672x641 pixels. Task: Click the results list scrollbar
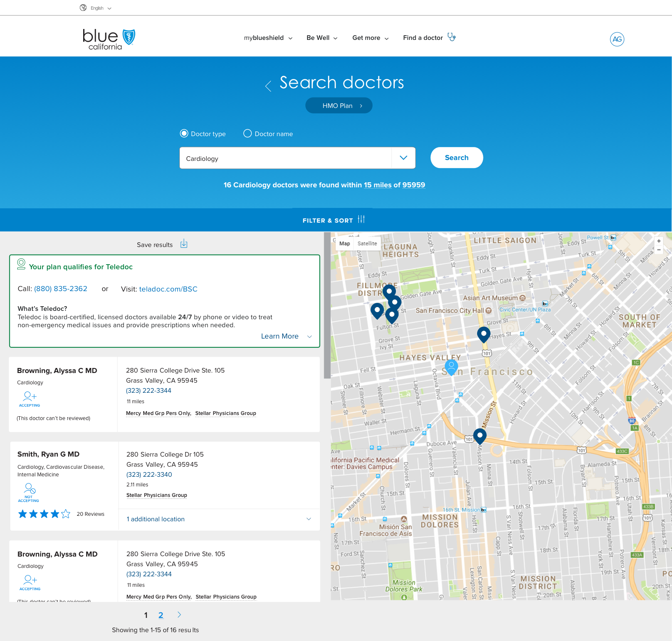tap(327, 305)
